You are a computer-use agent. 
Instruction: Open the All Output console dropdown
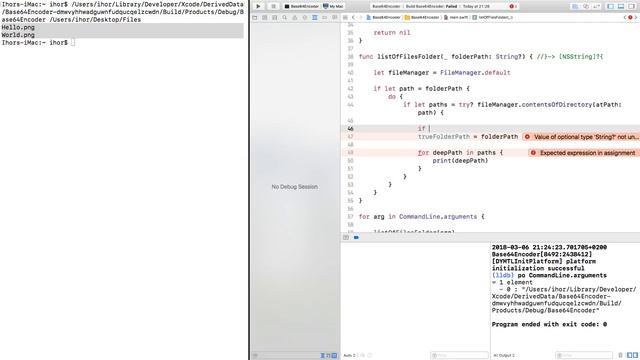pos(504,356)
